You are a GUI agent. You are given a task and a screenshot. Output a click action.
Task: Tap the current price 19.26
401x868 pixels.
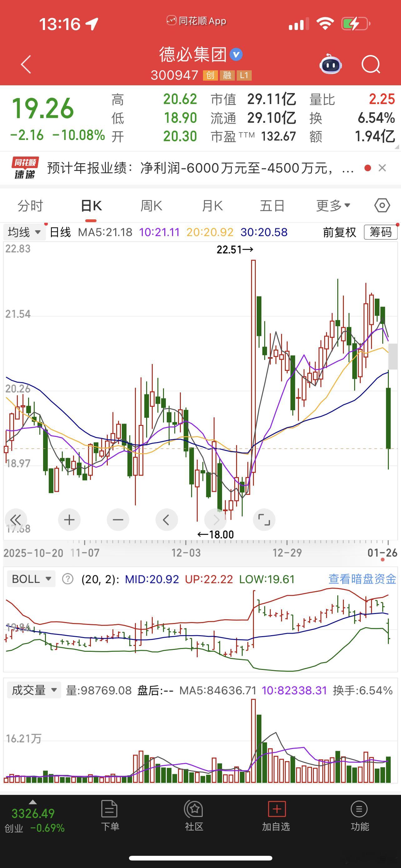pos(43,108)
